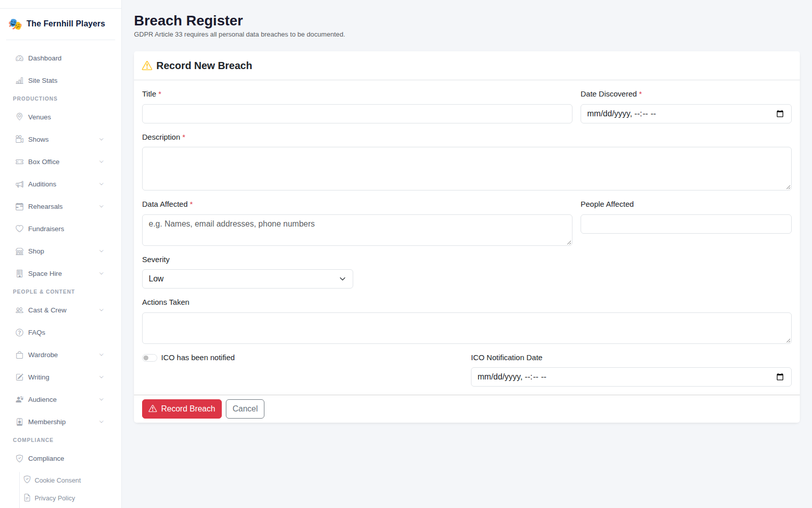Click the Shows icon in sidebar

[19, 140]
